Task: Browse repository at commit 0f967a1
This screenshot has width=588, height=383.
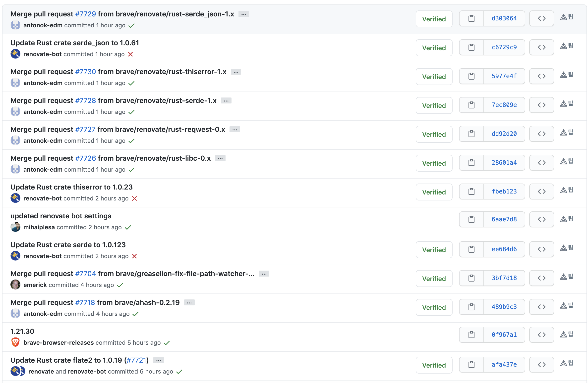Action: click(x=541, y=335)
